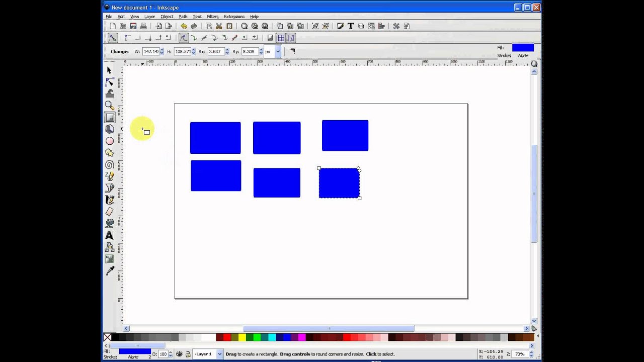Image resolution: width=644 pixels, height=362 pixels.
Task: Select the Star polygon tool
Action: [109, 153]
